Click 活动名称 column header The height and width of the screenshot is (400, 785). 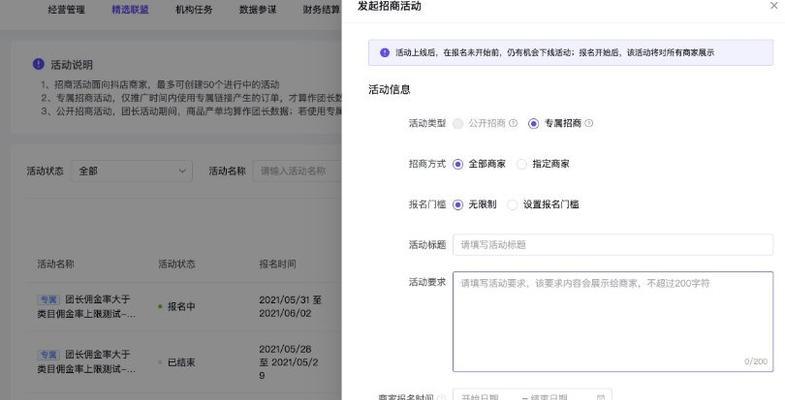(56, 264)
